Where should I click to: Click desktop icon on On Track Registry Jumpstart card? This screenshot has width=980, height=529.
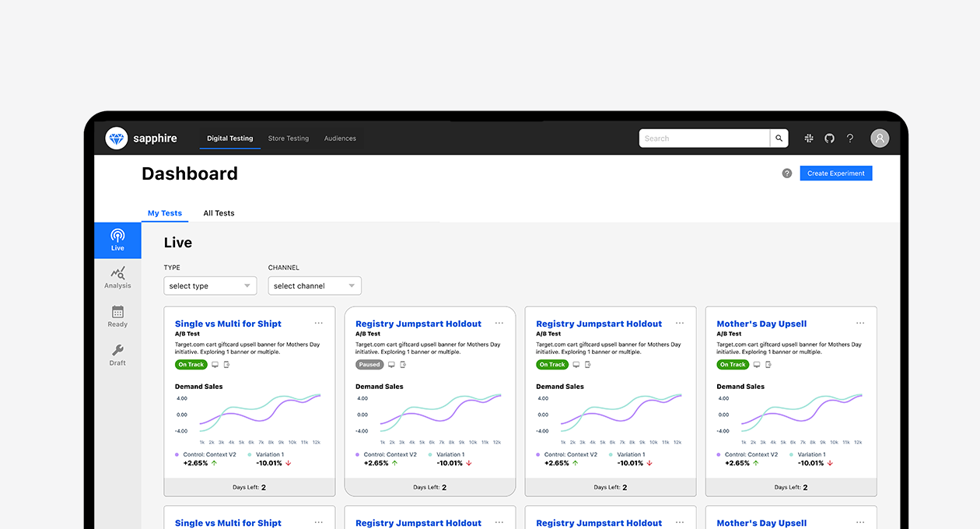coord(576,364)
